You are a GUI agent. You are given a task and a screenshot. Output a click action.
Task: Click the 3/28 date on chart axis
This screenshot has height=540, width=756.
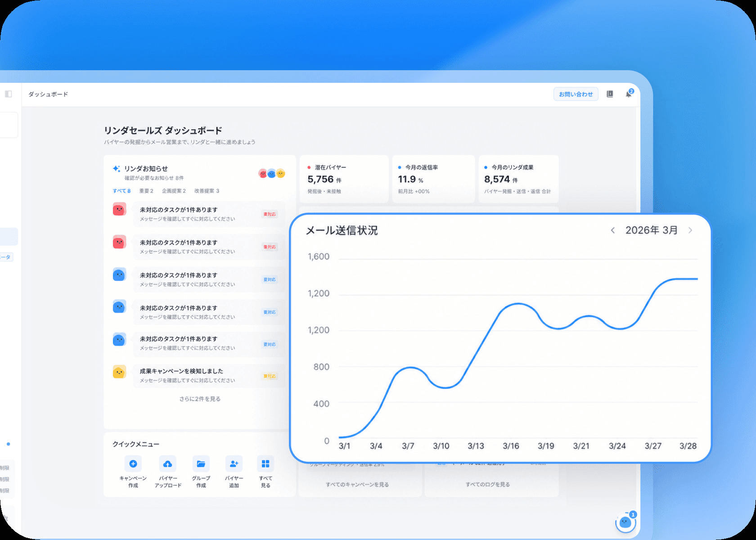(688, 446)
